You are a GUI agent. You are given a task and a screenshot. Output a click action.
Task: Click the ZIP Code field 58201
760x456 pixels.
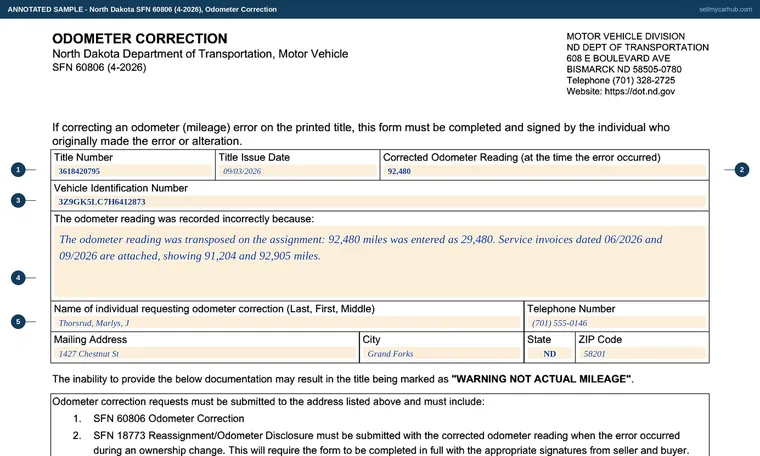click(642, 354)
